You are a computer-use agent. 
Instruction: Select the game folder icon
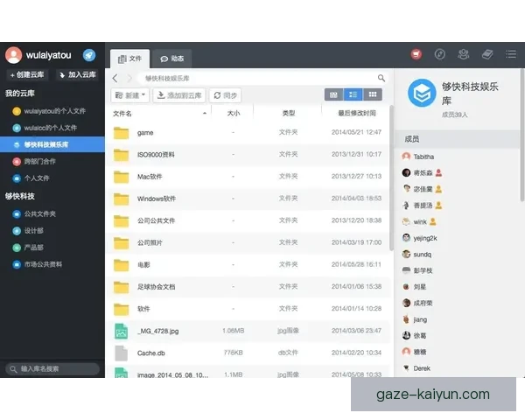[122, 133]
